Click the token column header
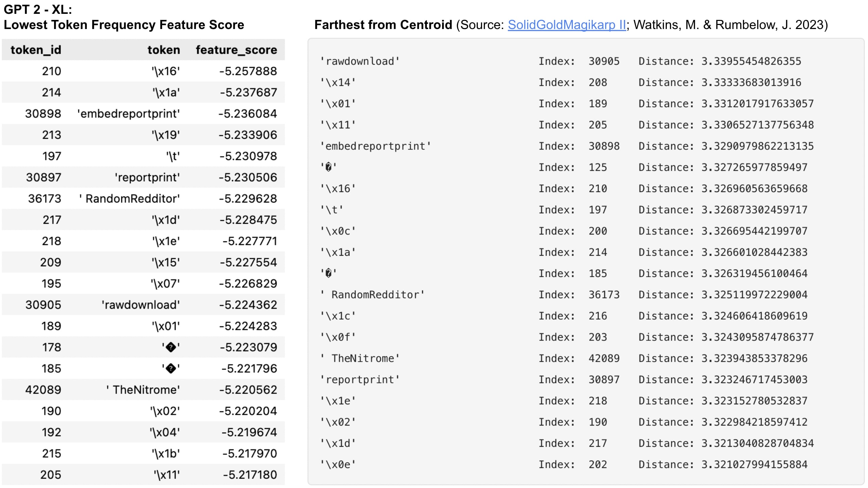Screen dimensions: 868x488 pyautogui.click(x=163, y=50)
